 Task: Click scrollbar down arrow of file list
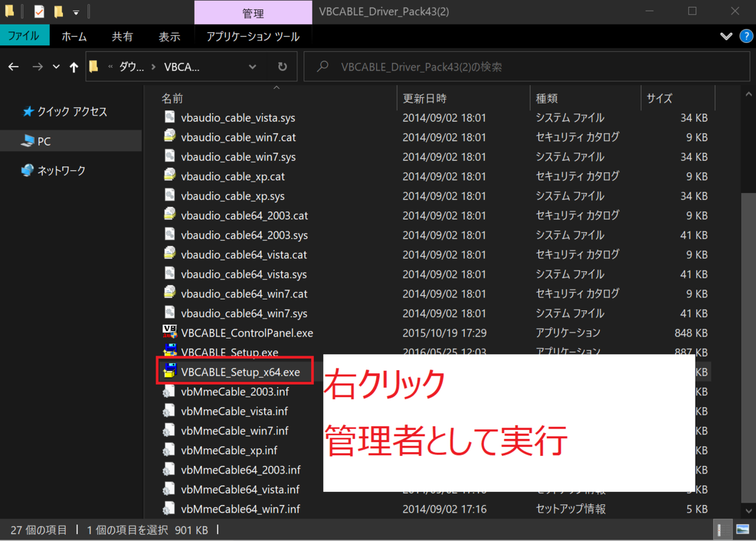tap(749, 512)
